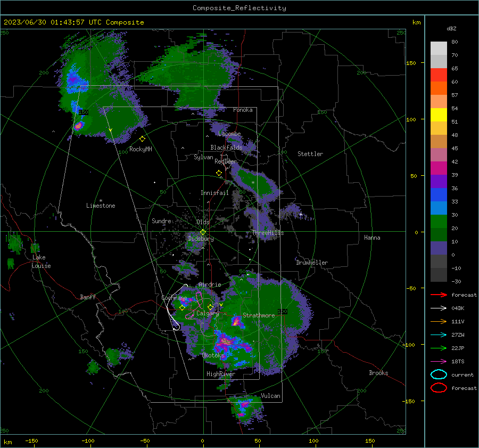The width and height of the screenshot is (479, 448).
Task: Click the Didsbury town label
Action: [x=201, y=239]
